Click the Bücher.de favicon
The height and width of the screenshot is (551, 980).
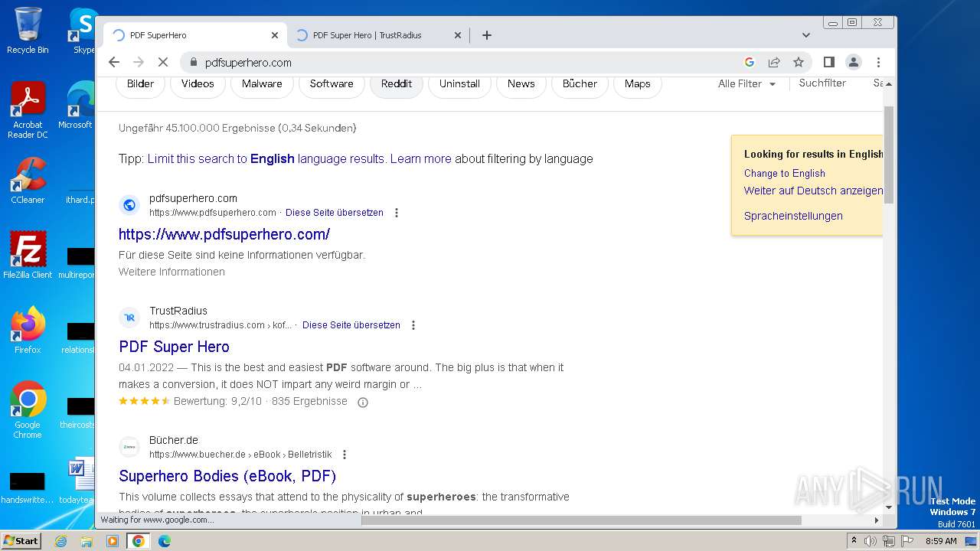point(129,447)
